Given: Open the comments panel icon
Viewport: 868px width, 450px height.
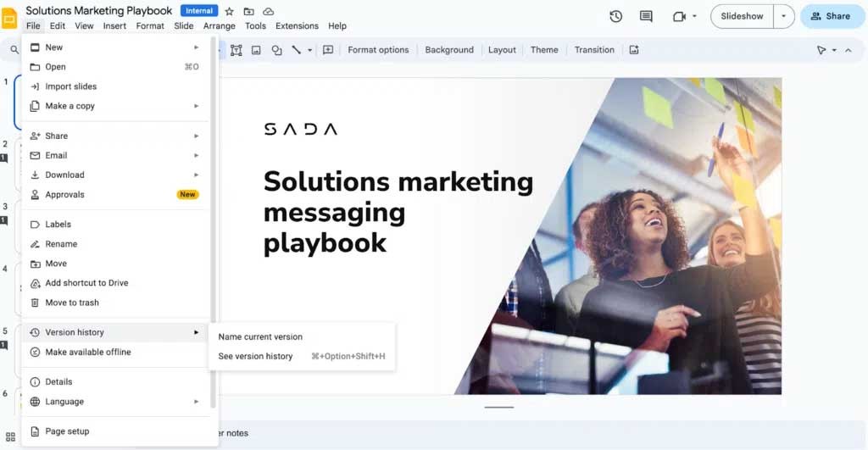Looking at the screenshot, I should (646, 16).
